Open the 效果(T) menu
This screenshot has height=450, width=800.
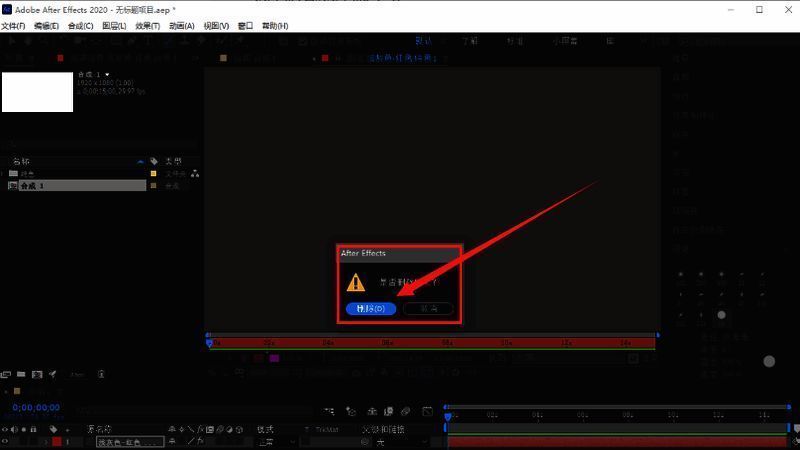[147, 26]
